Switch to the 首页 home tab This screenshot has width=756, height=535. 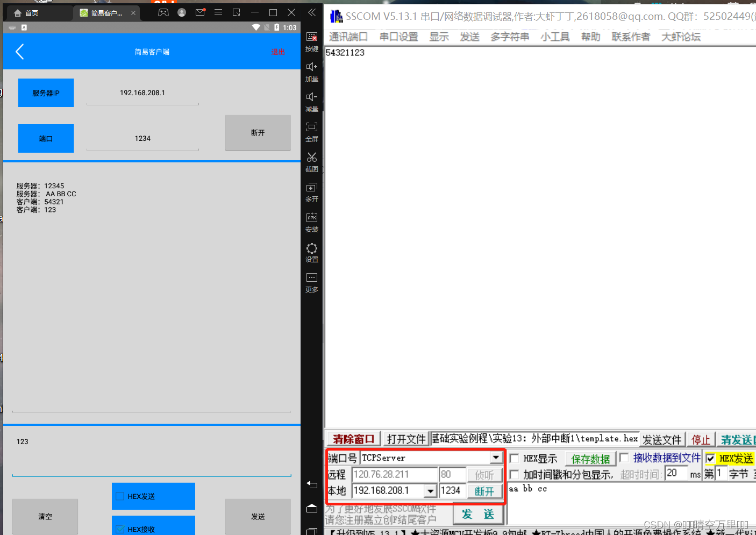tap(26, 13)
